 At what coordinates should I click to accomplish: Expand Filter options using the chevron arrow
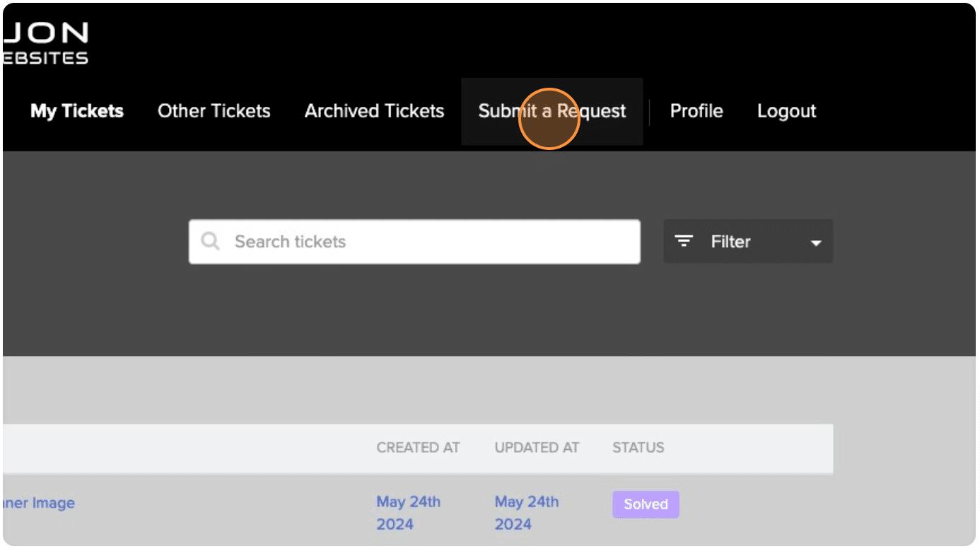(x=817, y=243)
